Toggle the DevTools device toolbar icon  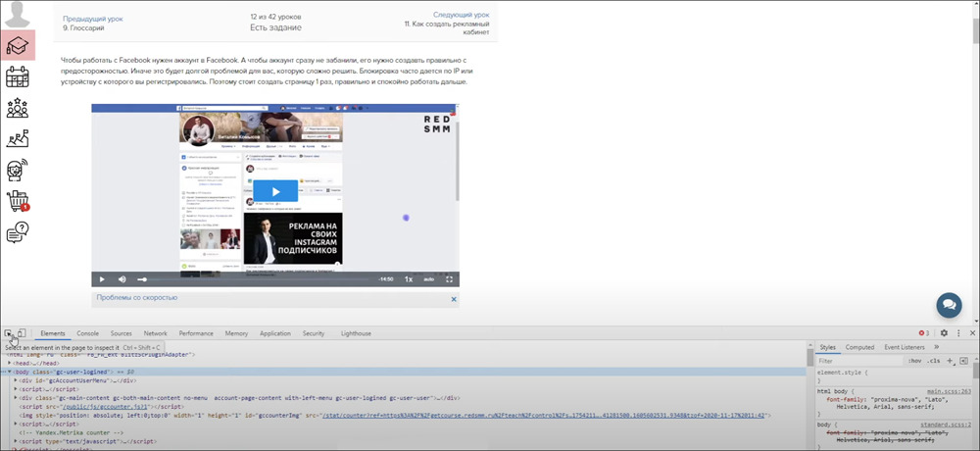coord(22,333)
